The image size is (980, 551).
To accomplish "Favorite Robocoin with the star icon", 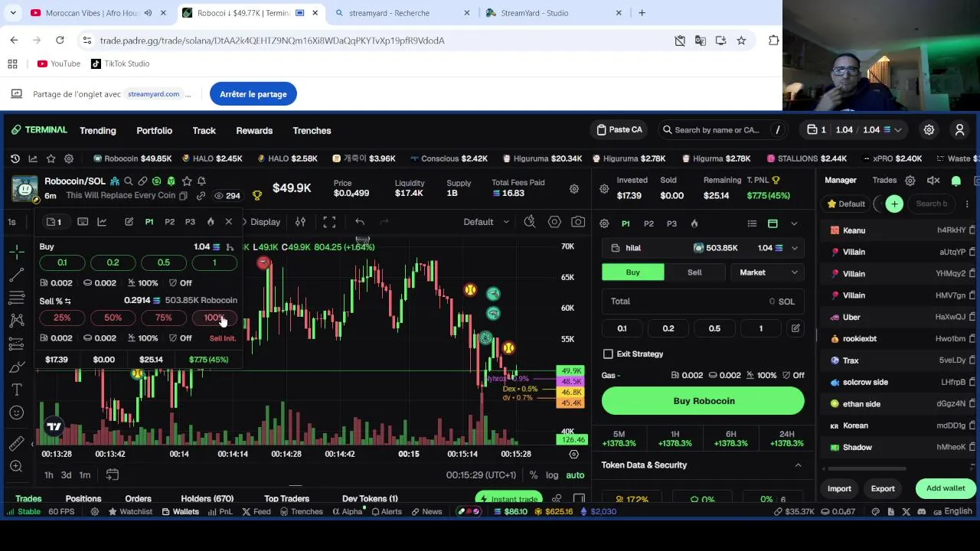I will tap(186, 181).
